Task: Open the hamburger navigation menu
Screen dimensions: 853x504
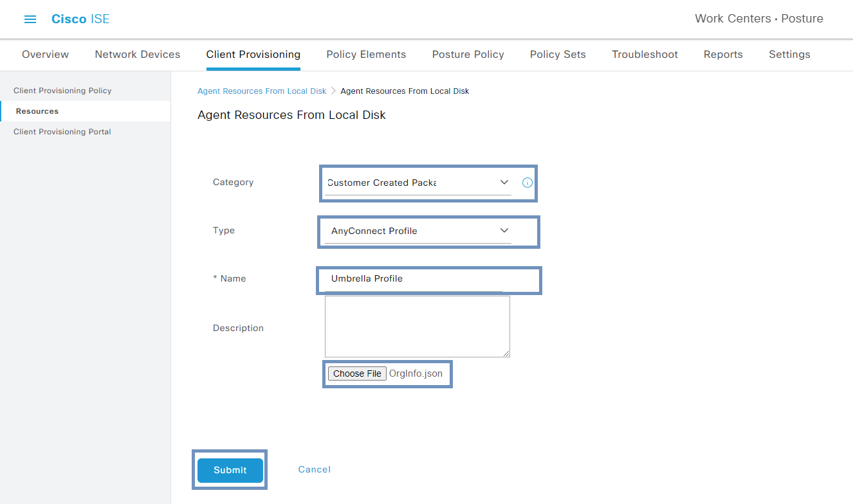Action: [30, 19]
